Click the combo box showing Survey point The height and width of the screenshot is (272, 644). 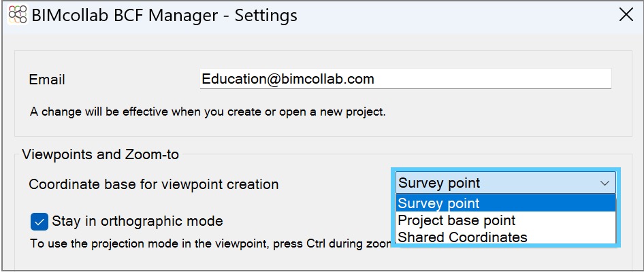506,183
